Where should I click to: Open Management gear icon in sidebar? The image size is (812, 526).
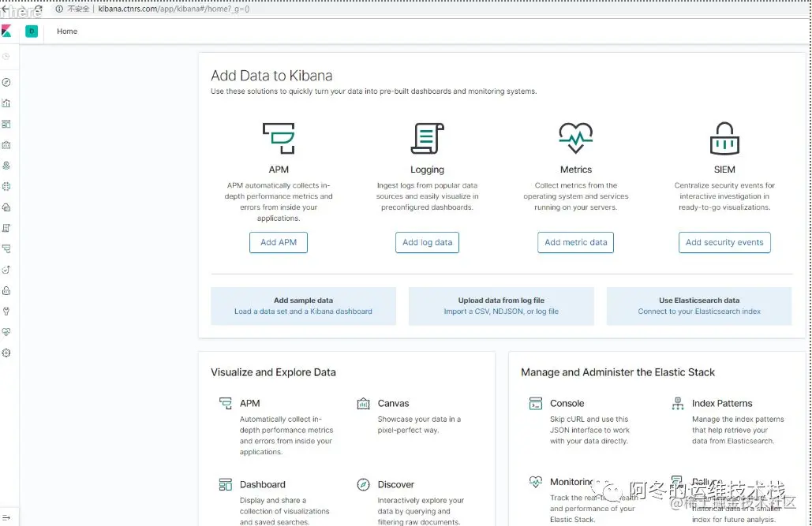tap(6, 353)
